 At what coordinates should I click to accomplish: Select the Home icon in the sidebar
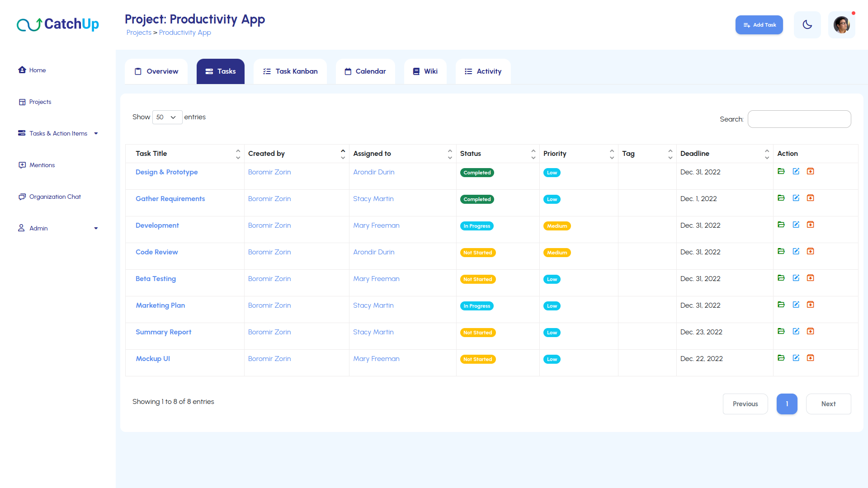tap(23, 70)
